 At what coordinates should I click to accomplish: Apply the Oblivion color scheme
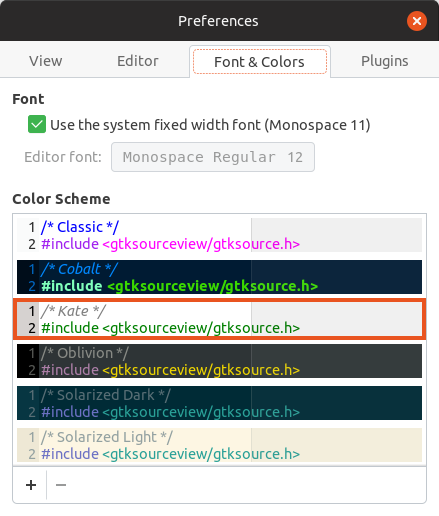click(x=219, y=361)
